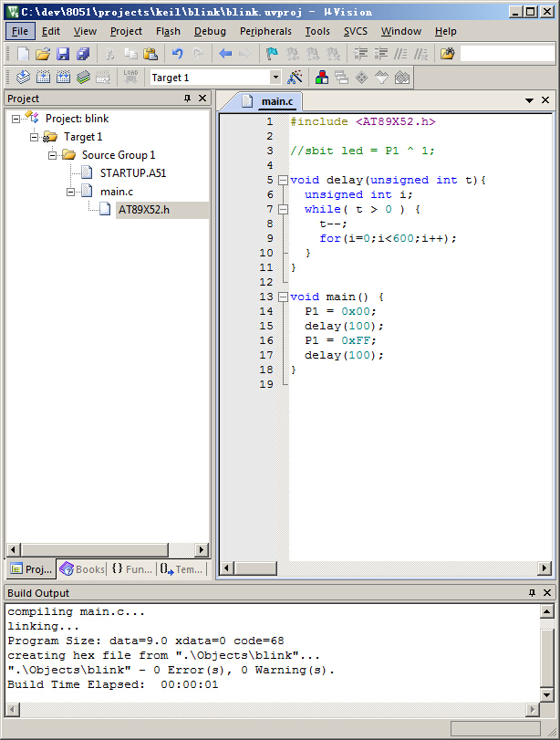Click the Project panel horizontal scrollbar thumb

point(95,549)
